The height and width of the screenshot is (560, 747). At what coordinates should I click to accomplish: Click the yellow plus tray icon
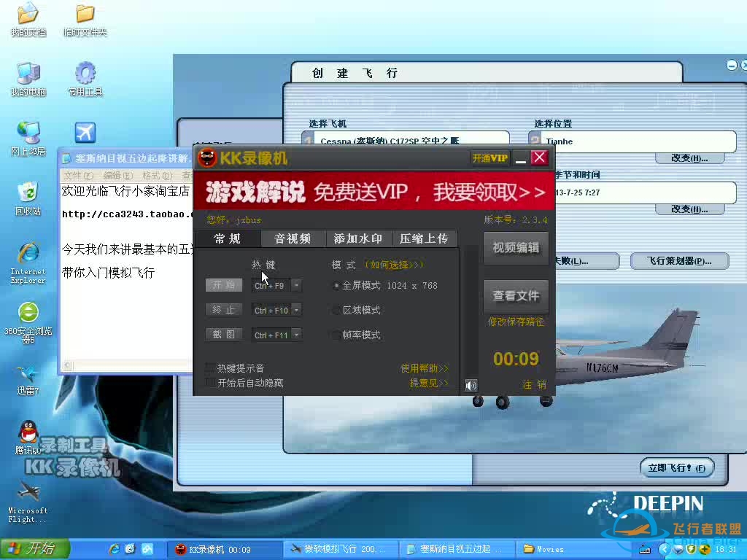click(705, 550)
